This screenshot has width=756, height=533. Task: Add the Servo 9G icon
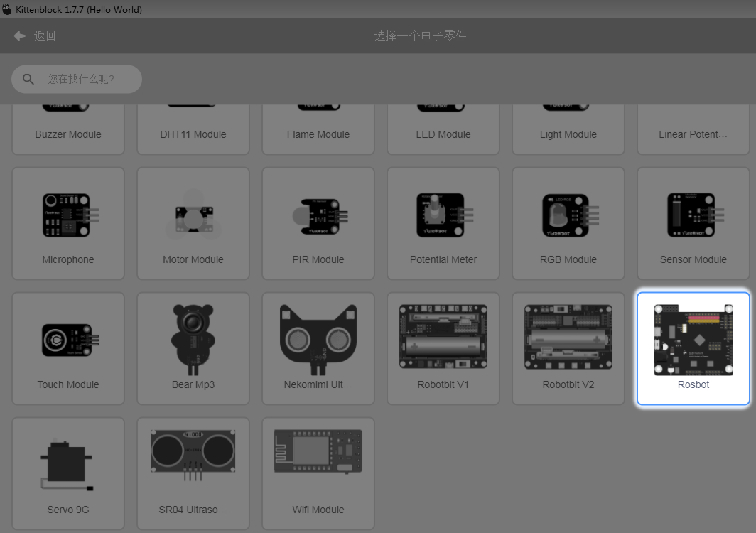67,465
